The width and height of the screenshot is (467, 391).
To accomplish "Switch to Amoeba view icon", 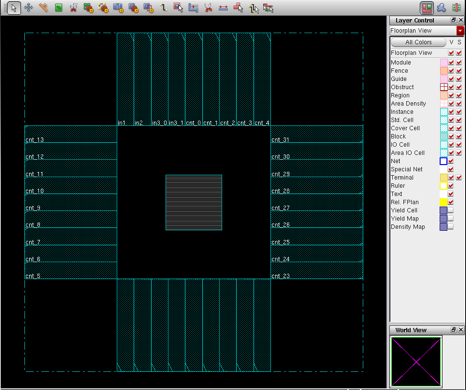I will (442, 8).
